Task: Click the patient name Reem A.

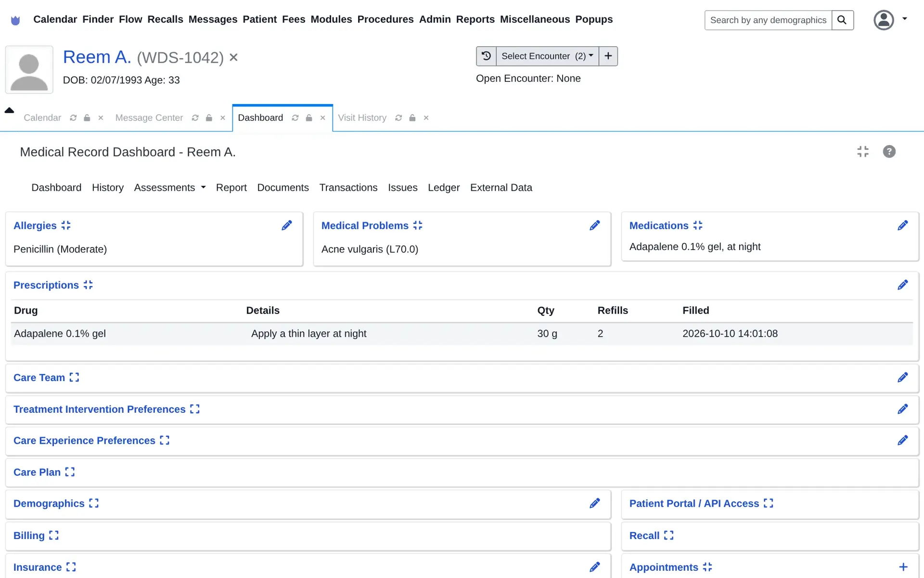Action: pyautogui.click(x=97, y=57)
